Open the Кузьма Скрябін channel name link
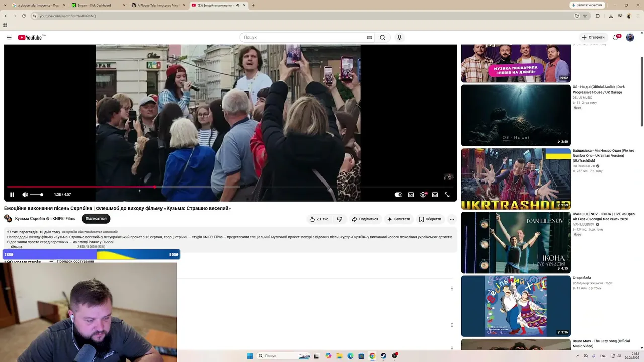644x362 pixels. 45,219
